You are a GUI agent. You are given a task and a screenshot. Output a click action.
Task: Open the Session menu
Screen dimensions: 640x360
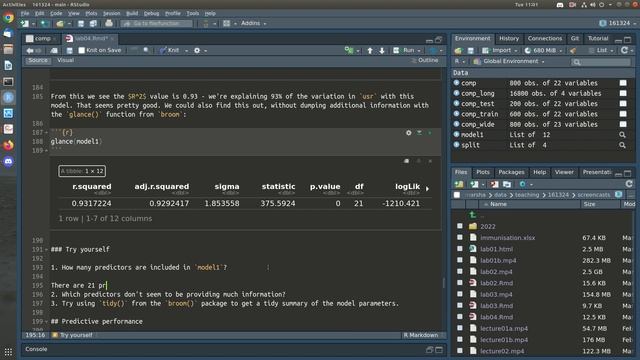coord(111,13)
